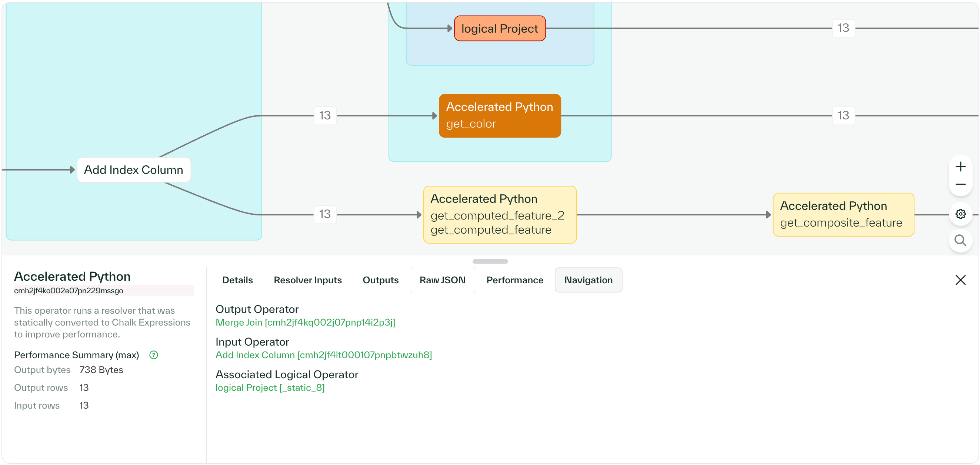Open the Performance Summary help tooltip
This screenshot has height=465, width=980.
pyautogui.click(x=153, y=355)
